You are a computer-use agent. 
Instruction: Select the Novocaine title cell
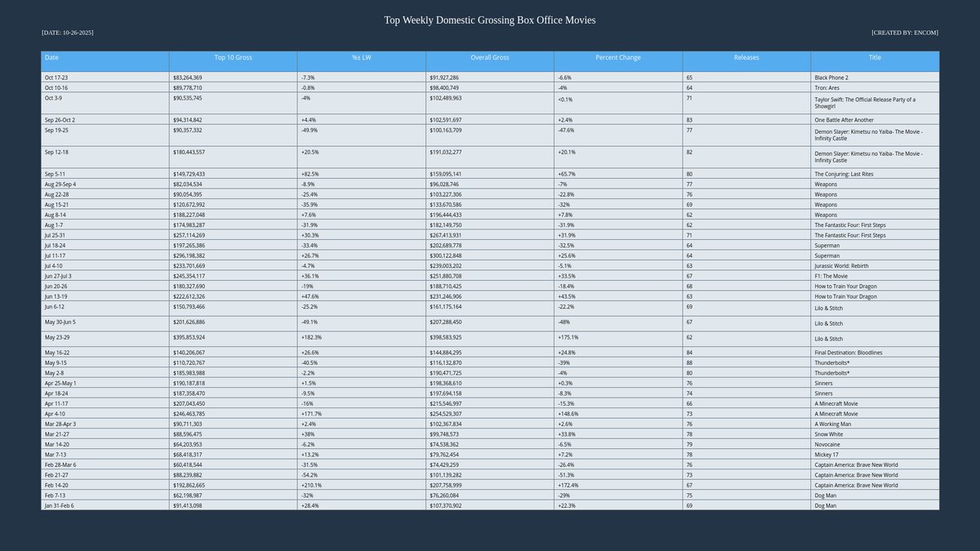click(x=875, y=444)
